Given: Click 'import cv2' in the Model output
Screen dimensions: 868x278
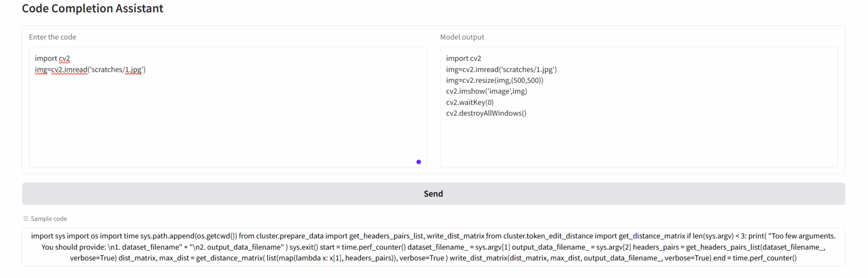Looking at the screenshot, I should pyautogui.click(x=463, y=58).
